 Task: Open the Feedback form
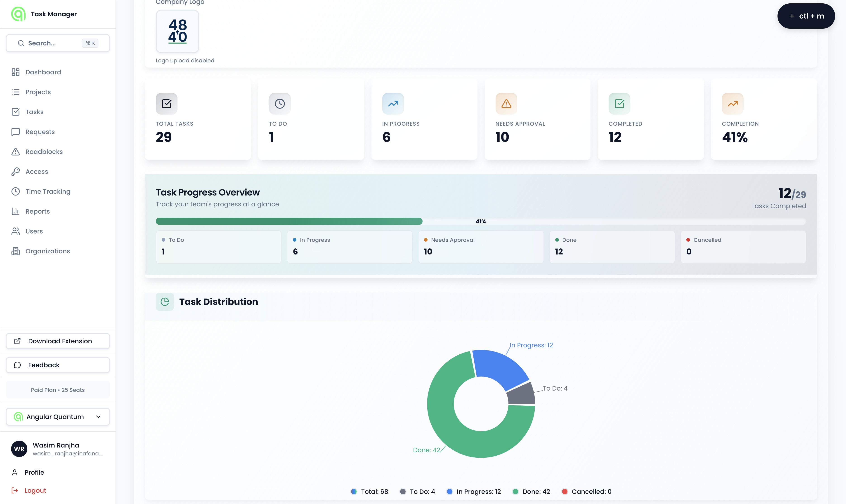57,365
